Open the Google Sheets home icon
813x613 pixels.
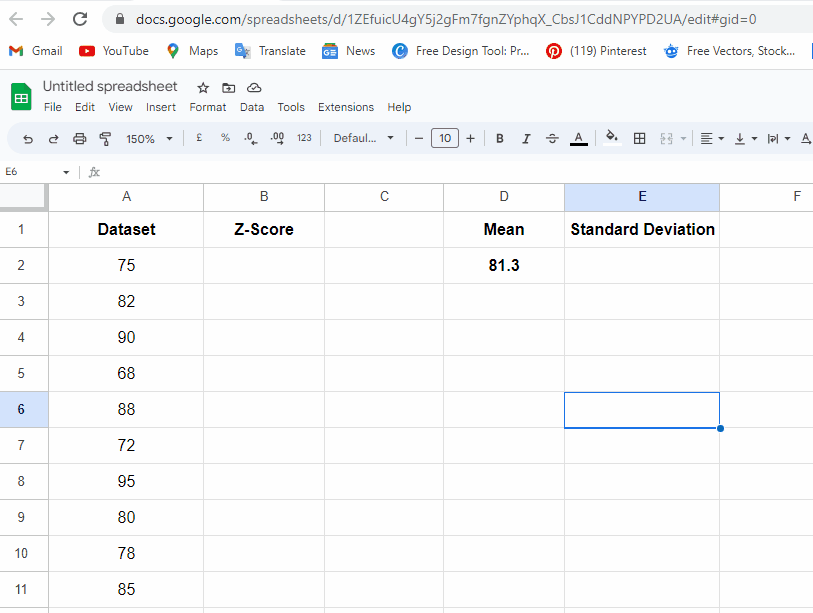pos(21,96)
